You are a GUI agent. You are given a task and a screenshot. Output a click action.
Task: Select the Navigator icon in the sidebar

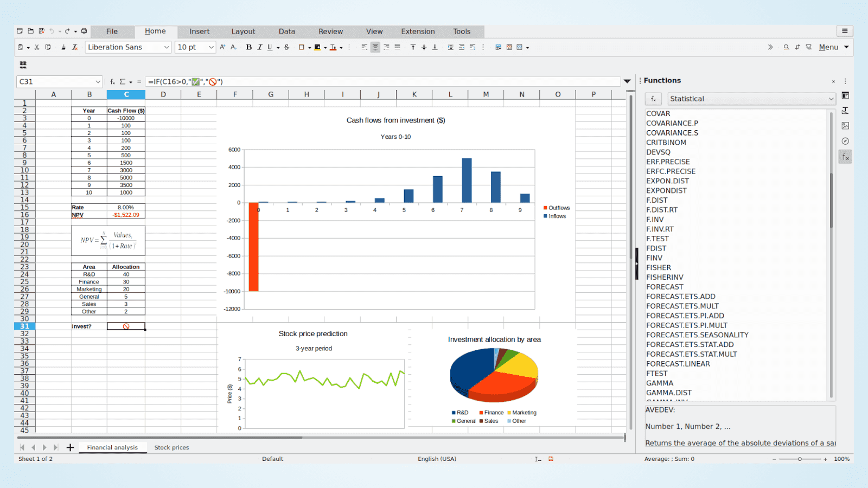click(845, 140)
